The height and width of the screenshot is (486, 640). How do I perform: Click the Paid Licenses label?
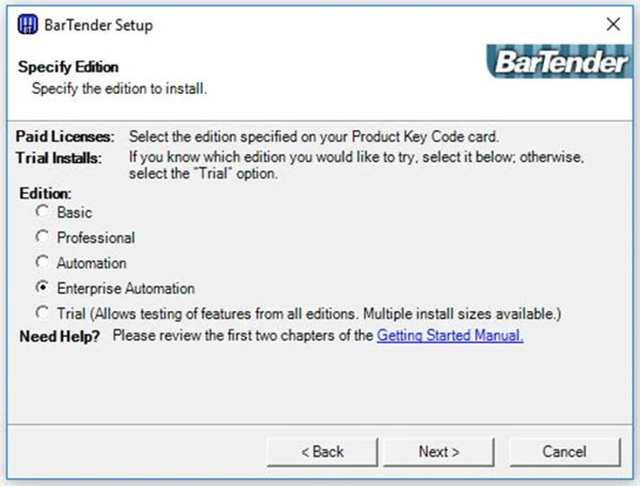[x=65, y=137]
